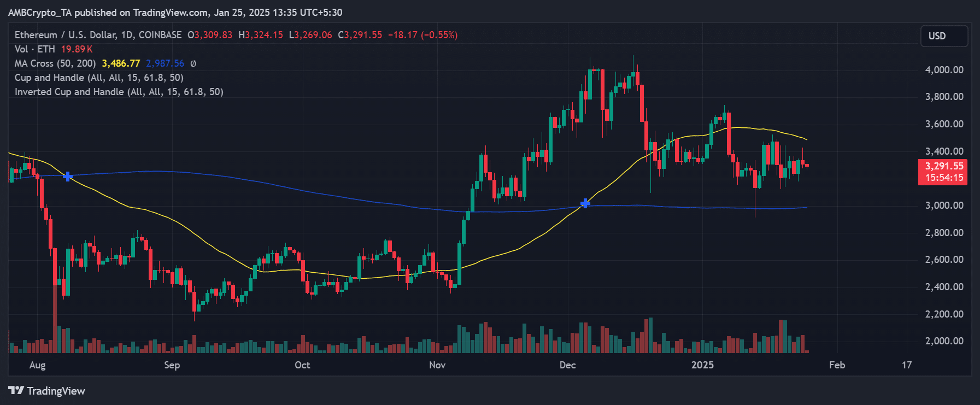This screenshot has width=980, height=405.
Task: Click the 3,600.00 price axis label
Action: [x=944, y=124]
